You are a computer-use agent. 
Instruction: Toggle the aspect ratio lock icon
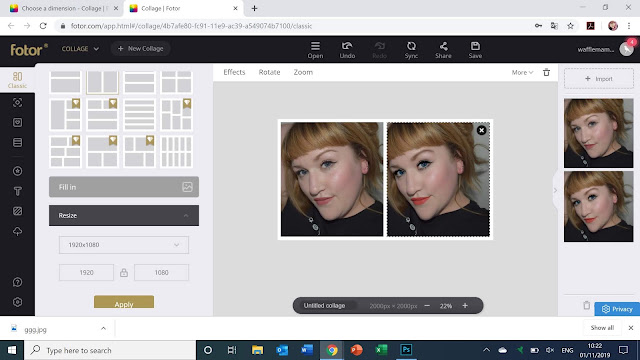[124, 273]
